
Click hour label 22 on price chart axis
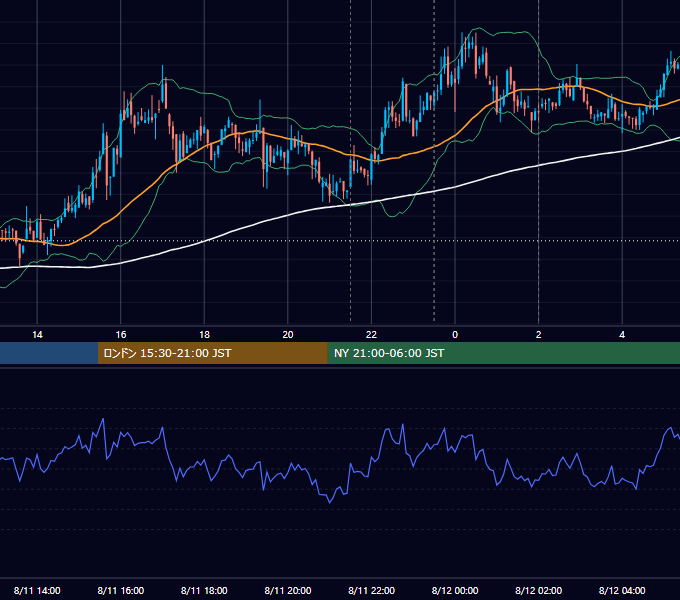[371, 334]
